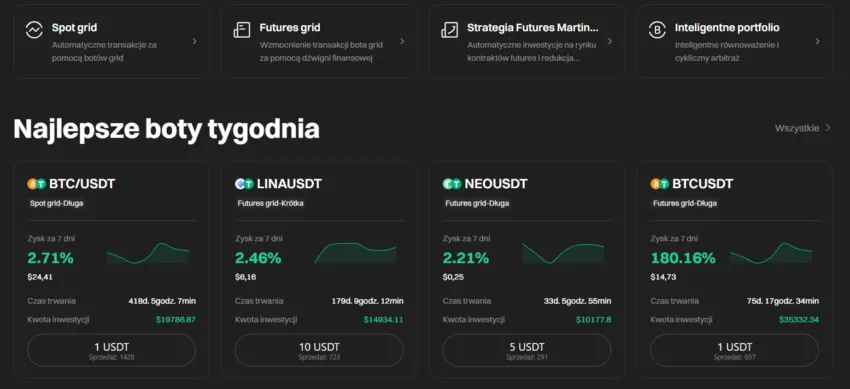This screenshot has height=389, width=850.
Task: Select the Futures grid-Krótka tag
Action: [271, 204]
